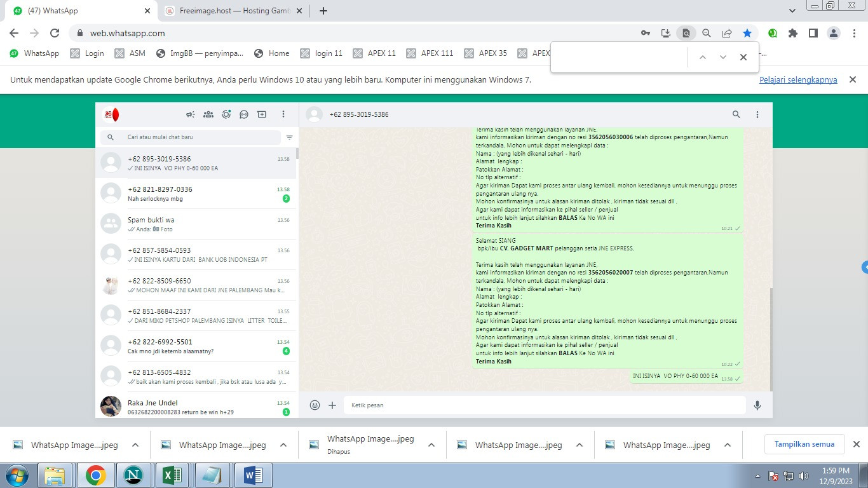Open the Extensions puzzle icon
Viewport: 868px width, 488px height.
tap(793, 33)
